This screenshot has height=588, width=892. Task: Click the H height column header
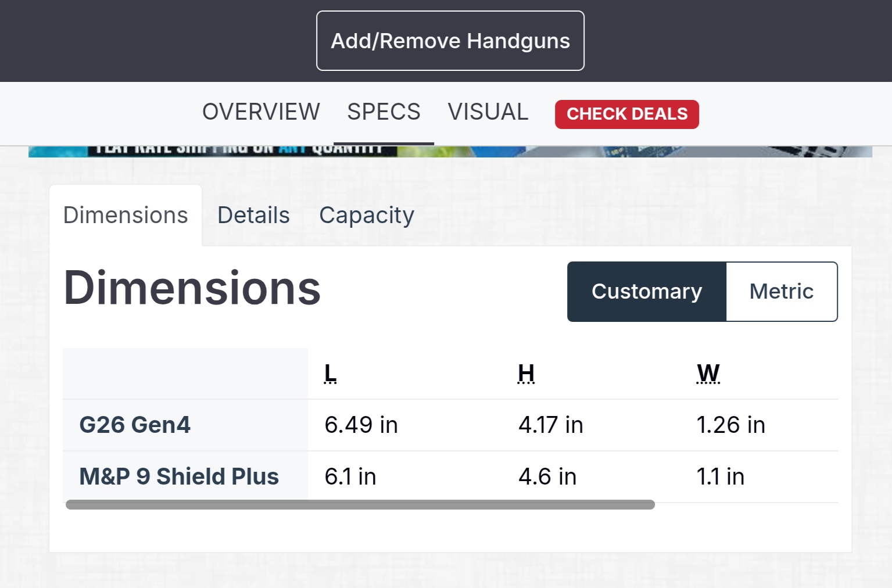pos(526,373)
